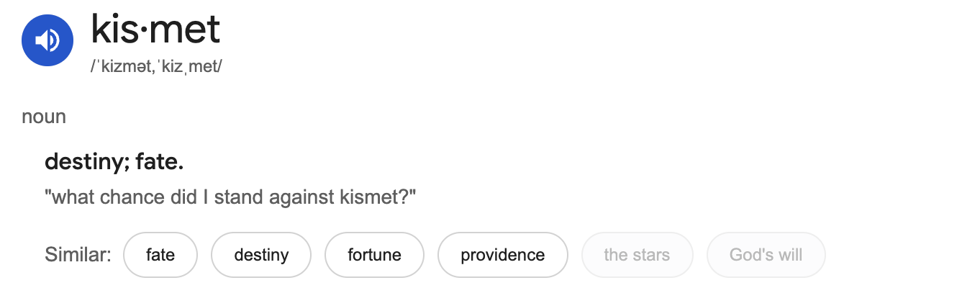Viewport: 980px width, 288px height.
Task: Open the fate synonym chip
Action: pyautogui.click(x=160, y=255)
